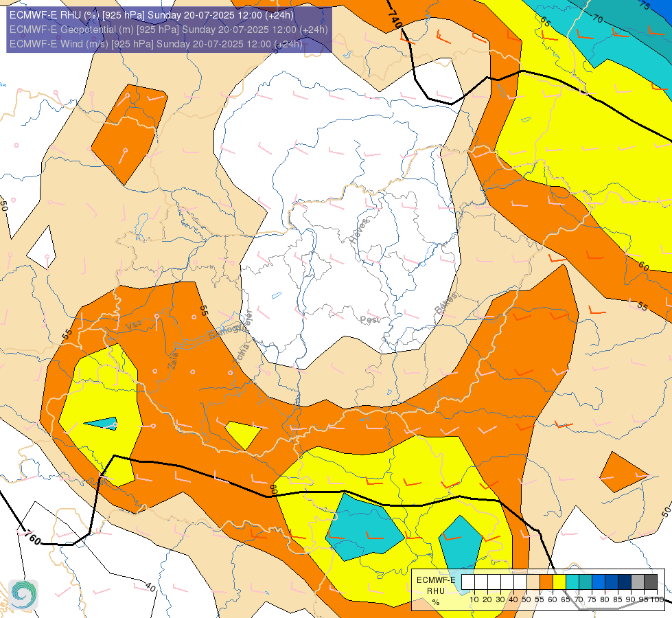Image resolution: width=672 pixels, height=618 pixels.
Task: Pick the bright blue 75–80 legend swatch
Action: point(599,582)
